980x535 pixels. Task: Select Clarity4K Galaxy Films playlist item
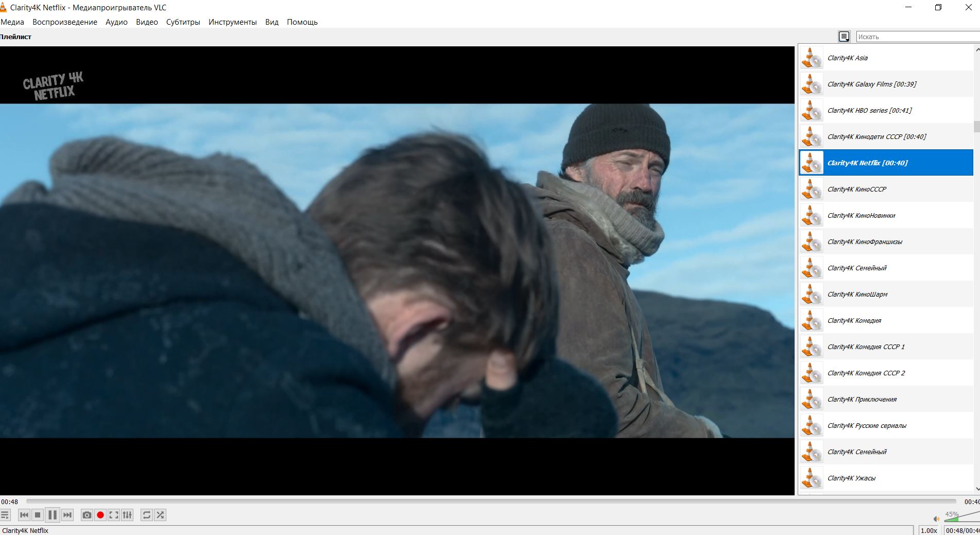(x=886, y=84)
